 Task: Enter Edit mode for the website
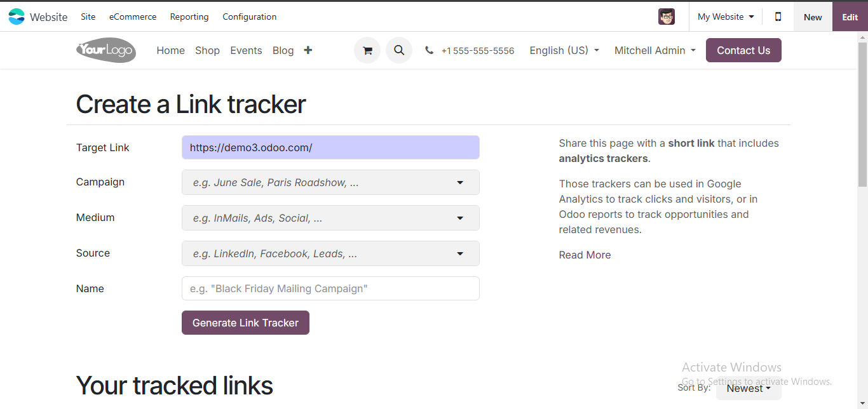(x=850, y=17)
